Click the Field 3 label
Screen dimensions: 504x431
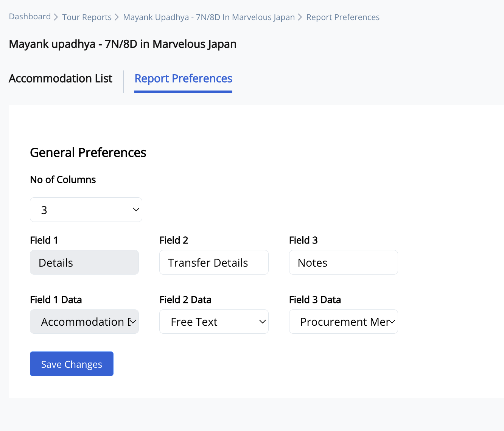tap(303, 240)
